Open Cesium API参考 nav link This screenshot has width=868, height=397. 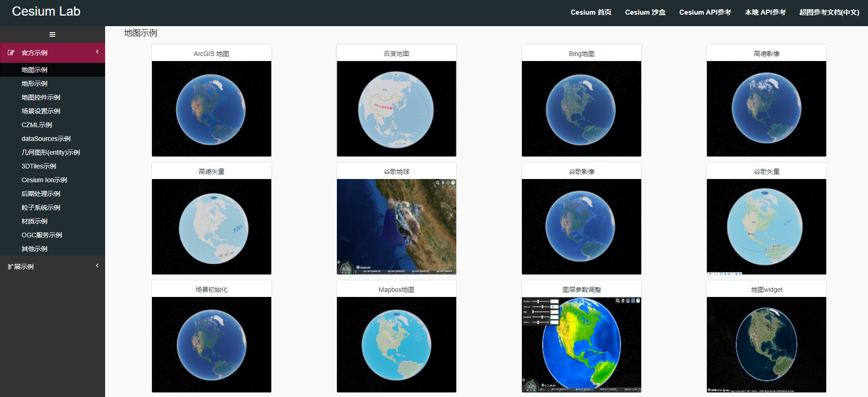coord(705,12)
